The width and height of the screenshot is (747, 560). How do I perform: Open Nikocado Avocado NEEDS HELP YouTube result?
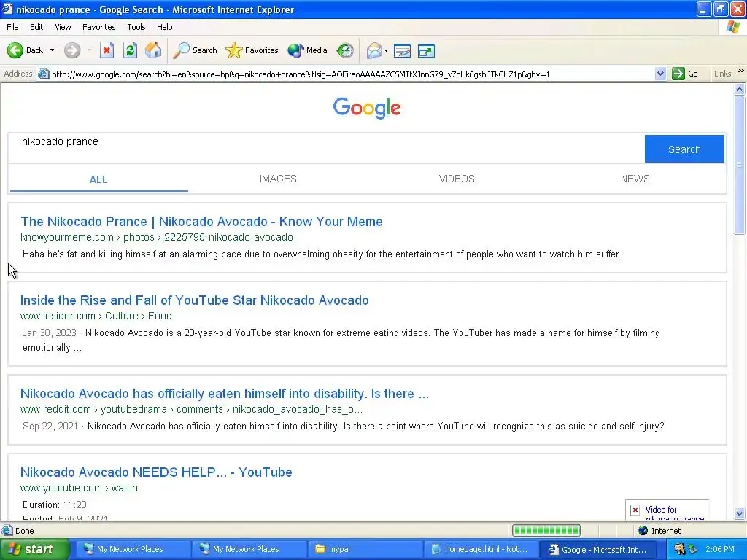(156, 472)
